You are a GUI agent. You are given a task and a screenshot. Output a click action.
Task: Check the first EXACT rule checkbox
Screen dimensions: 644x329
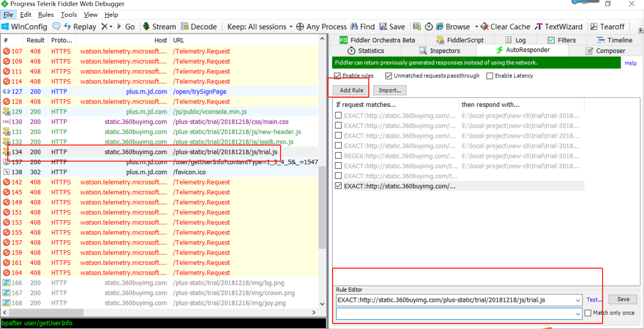tap(338, 115)
